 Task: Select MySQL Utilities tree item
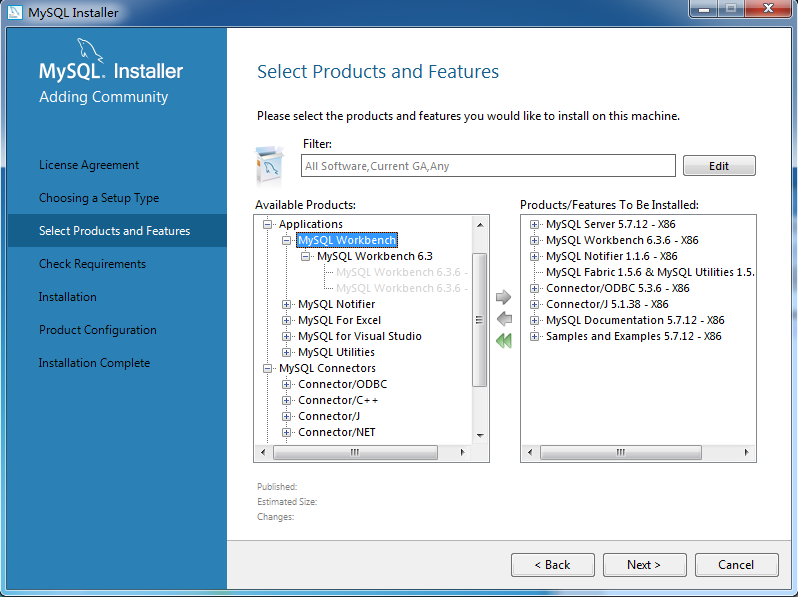pos(336,352)
